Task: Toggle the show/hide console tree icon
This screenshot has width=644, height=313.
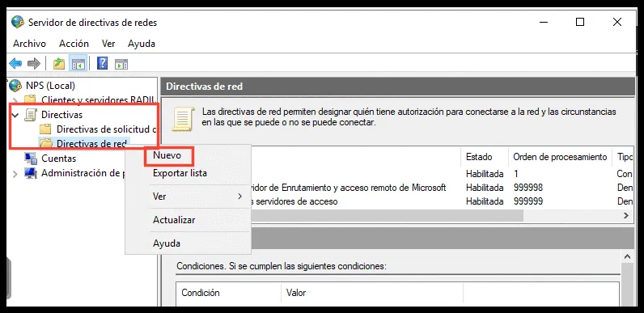Action: click(x=78, y=64)
